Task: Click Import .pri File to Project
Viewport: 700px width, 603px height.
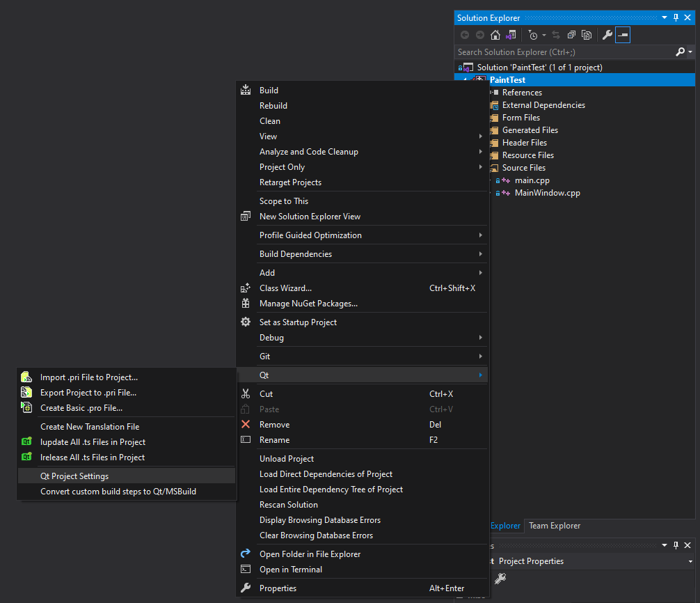Action: tap(127, 377)
